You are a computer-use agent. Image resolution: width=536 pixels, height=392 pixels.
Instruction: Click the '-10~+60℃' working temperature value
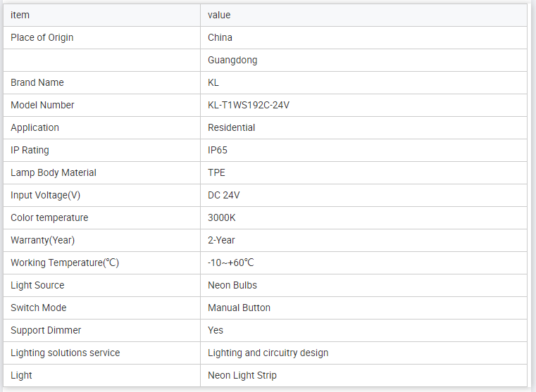[230, 263]
